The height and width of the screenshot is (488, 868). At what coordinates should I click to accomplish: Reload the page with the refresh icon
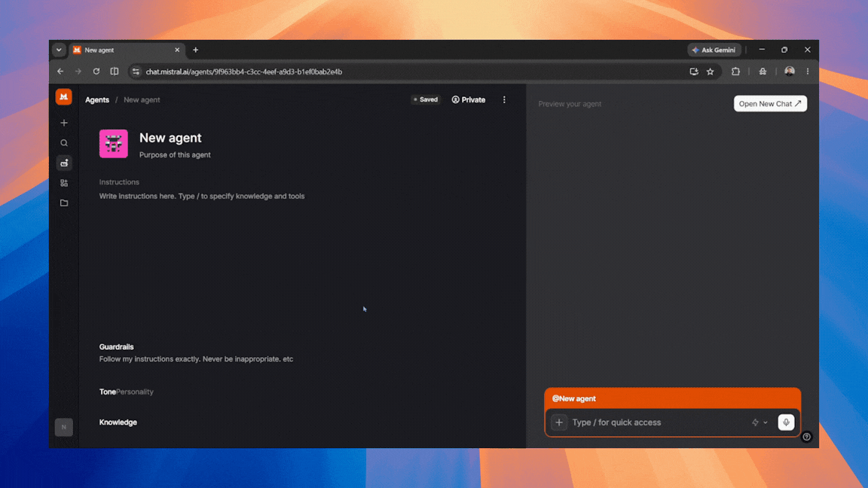(x=96, y=72)
